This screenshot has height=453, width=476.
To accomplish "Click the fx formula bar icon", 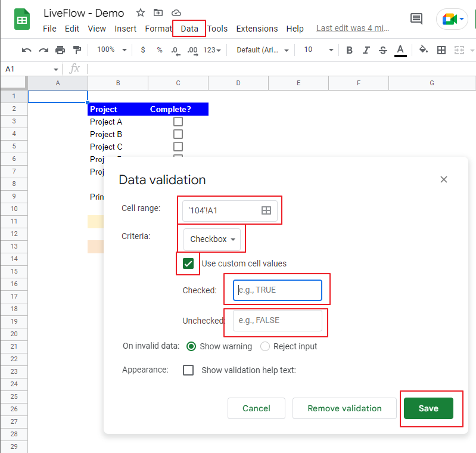I will (x=74, y=69).
